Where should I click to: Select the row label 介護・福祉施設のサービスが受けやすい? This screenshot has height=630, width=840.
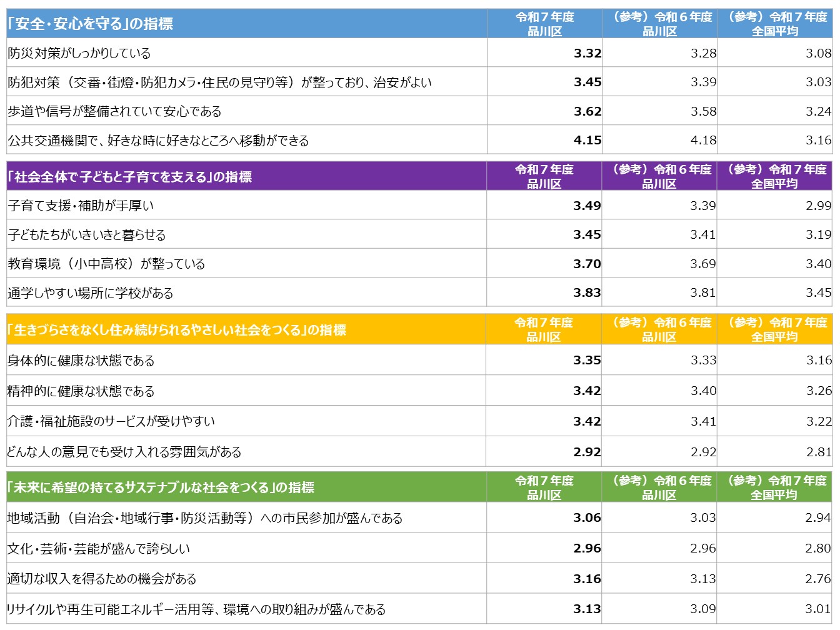(x=111, y=421)
